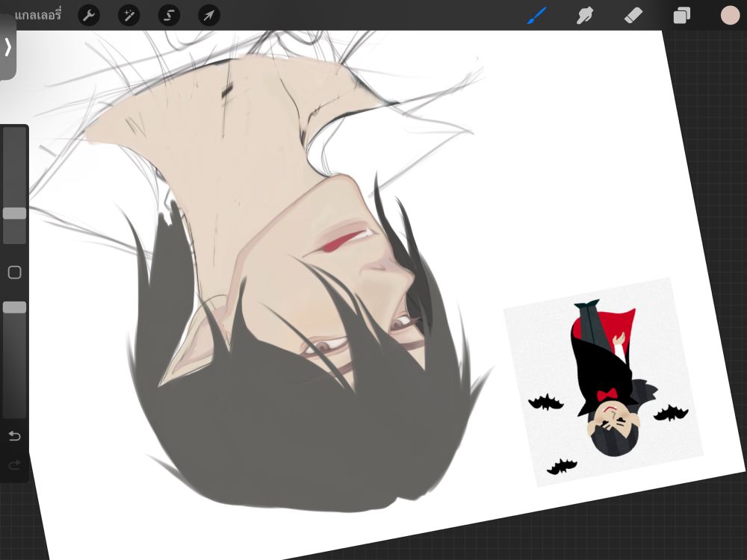Redo the last undone action
This screenshot has width=747, height=560.
[15, 464]
